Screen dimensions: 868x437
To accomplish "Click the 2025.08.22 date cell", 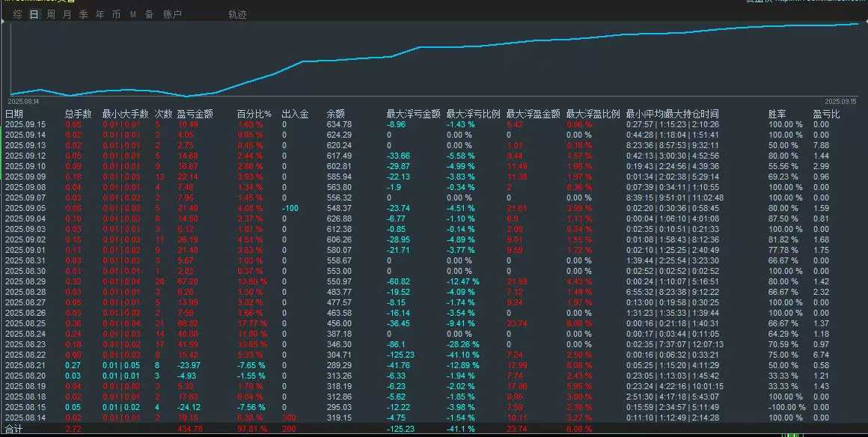I will pos(25,355).
